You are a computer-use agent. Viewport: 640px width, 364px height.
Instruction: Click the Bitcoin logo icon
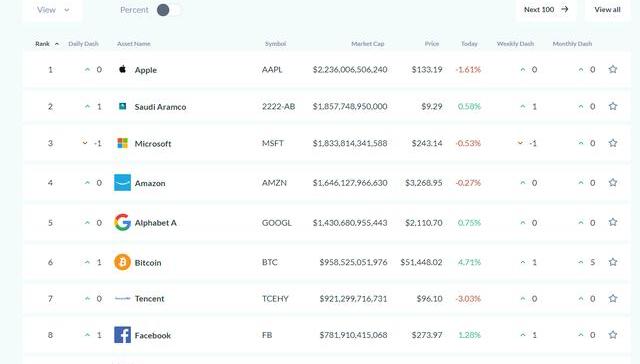click(122, 262)
